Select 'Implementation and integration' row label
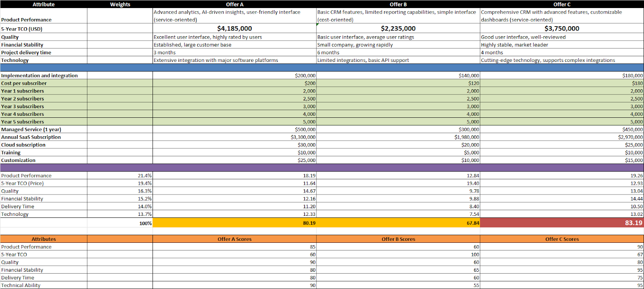 click(43, 76)
